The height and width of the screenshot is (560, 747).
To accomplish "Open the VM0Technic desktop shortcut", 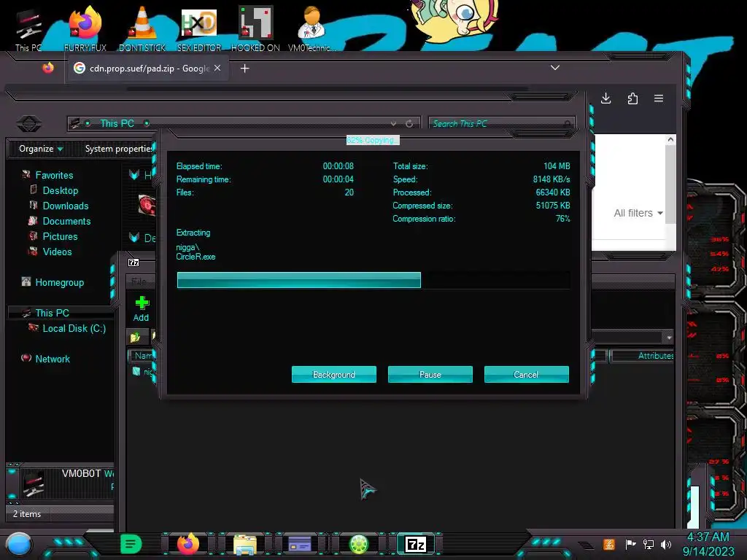I will (x=311, y=28).
